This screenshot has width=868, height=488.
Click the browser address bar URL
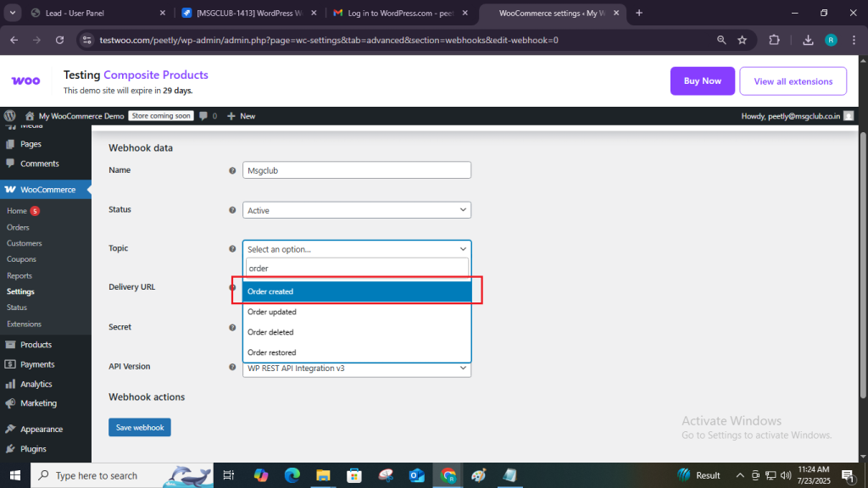(x=329, y=40)
